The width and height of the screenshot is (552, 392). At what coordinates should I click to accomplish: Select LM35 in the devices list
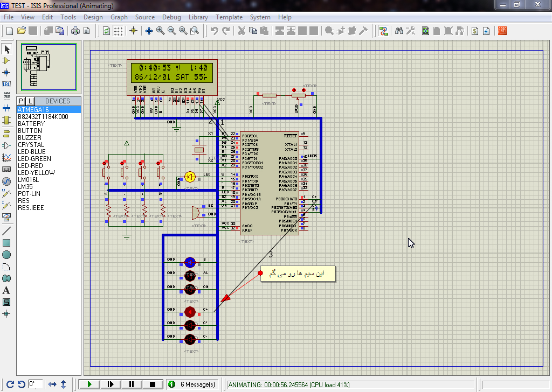click(x=26, y=187)
